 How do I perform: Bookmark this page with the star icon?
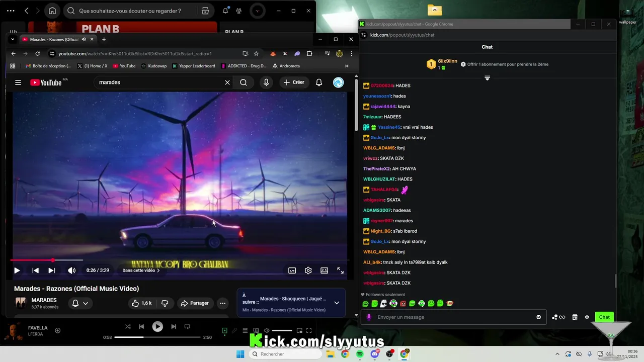coord(256,53)
